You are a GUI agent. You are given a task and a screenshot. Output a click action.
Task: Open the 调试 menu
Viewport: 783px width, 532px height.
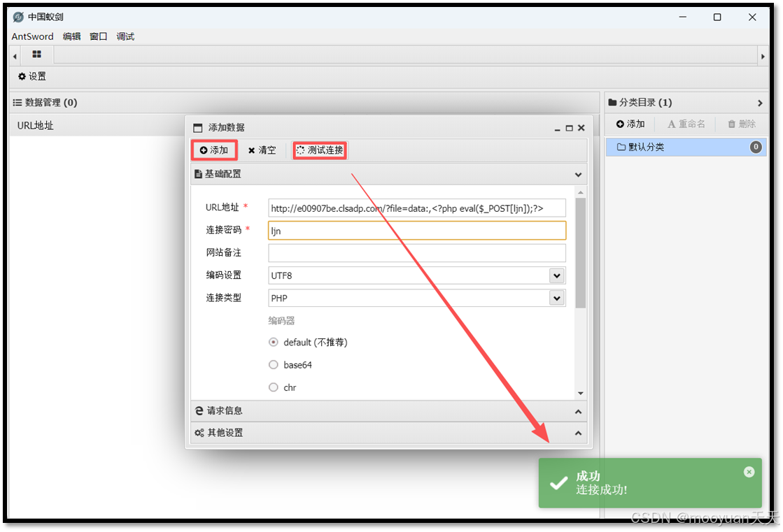(x=125, y=36)
